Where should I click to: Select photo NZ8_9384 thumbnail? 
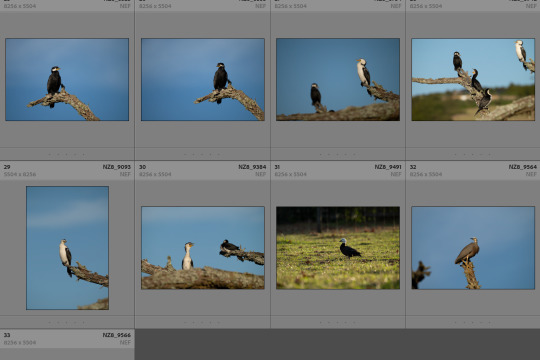203,248
